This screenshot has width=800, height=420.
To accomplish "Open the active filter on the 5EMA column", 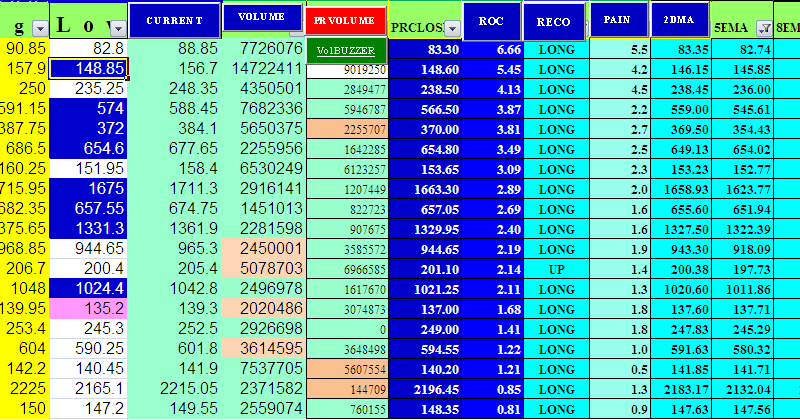I will tap(764, 29).
